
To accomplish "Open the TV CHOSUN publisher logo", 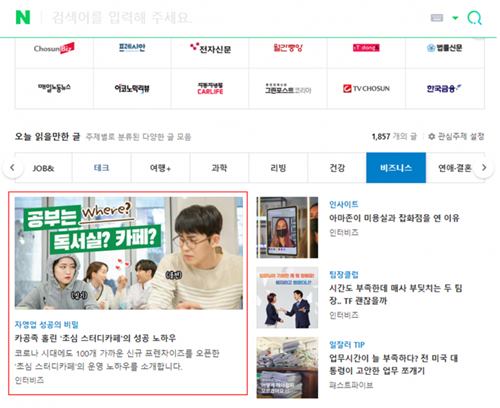I will [x=366, y=89].
